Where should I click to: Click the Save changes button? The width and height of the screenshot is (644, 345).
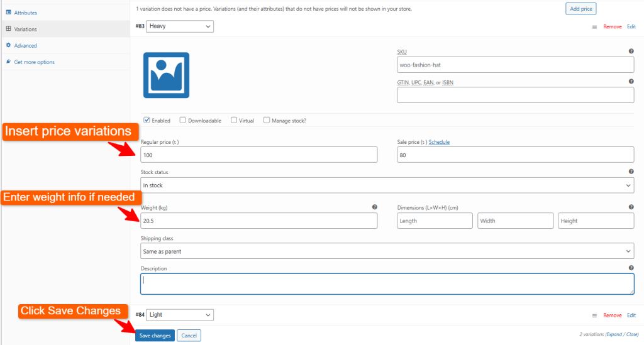[155, 336]
